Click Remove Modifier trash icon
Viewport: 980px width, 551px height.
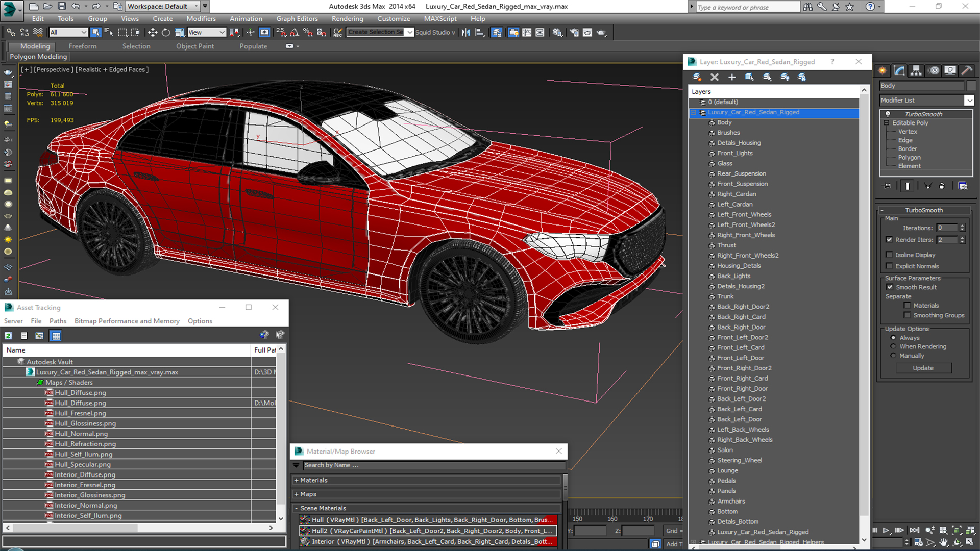[942, 186]
